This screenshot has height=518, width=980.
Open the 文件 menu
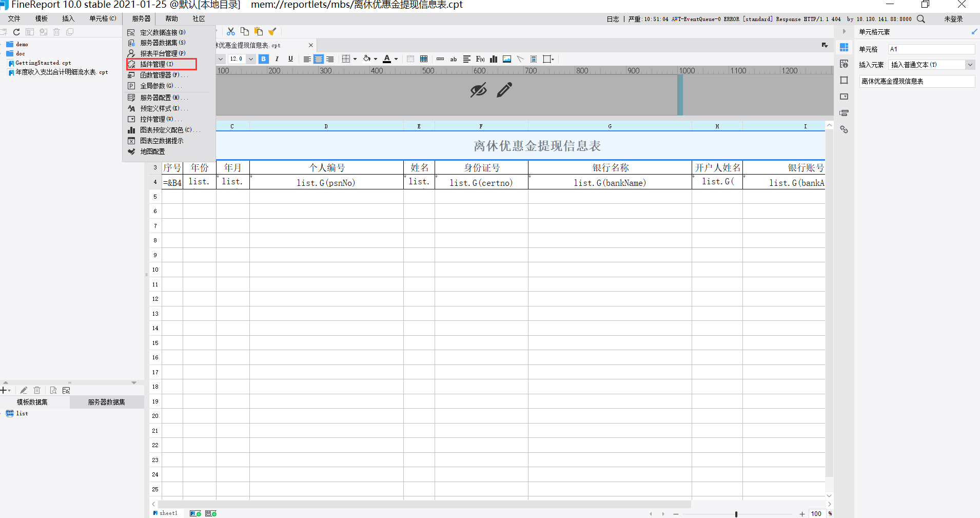pos(14,19)
